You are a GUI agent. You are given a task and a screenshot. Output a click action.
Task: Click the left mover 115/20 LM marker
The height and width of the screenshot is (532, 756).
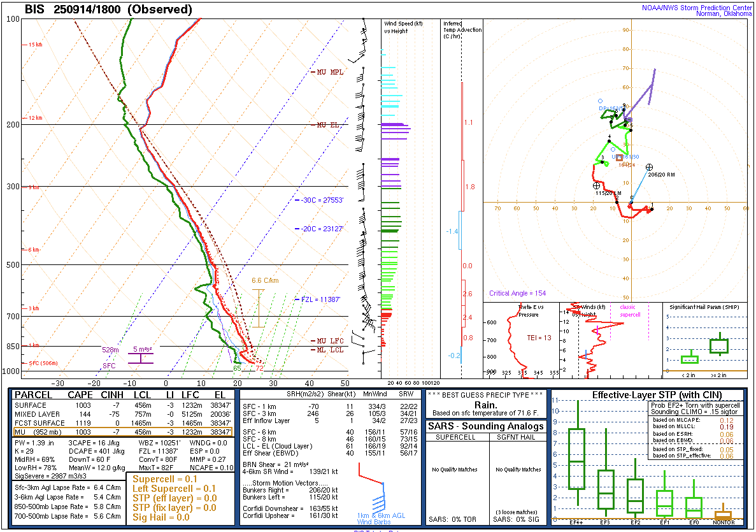tap(596, 185)
